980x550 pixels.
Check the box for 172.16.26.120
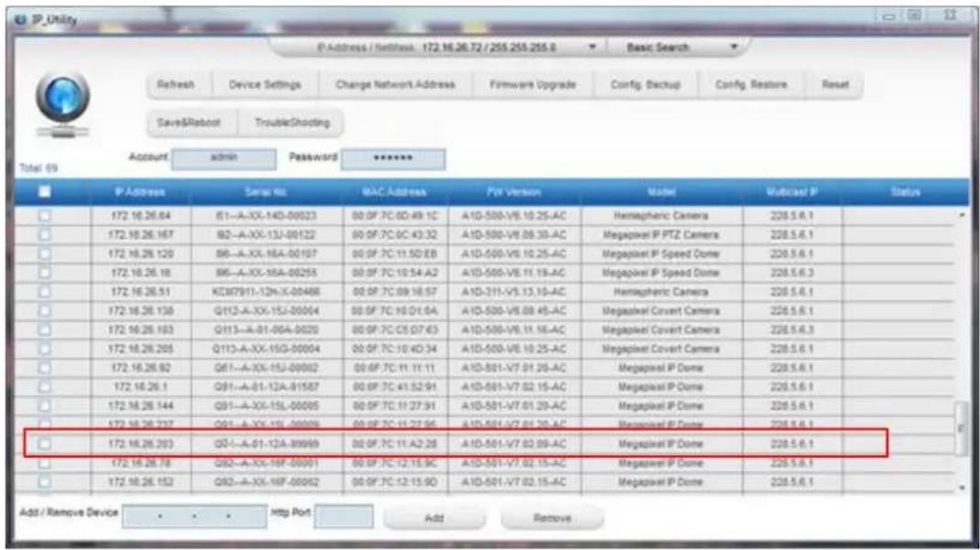coord(44,254)
